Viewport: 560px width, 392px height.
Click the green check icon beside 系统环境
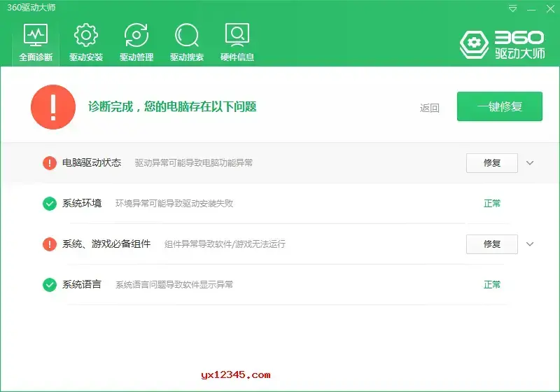tap(50, 204)
